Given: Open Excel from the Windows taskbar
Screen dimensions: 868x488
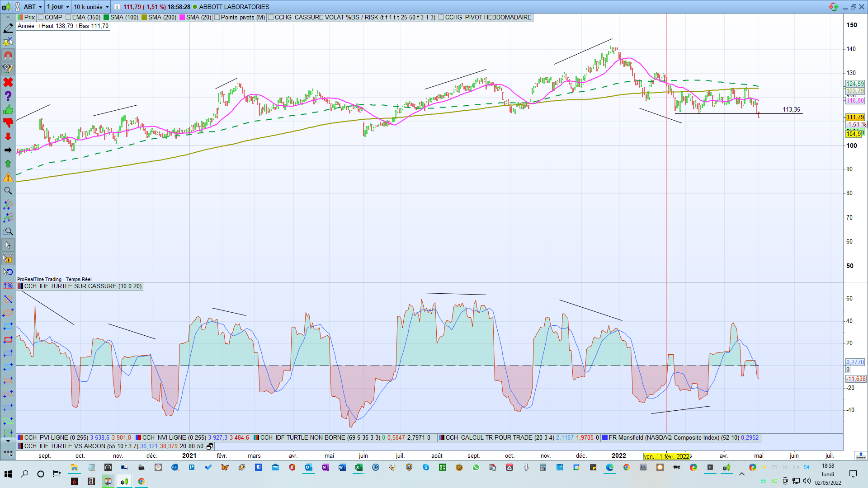Looking at the screenshot, I should coord(359,468).
